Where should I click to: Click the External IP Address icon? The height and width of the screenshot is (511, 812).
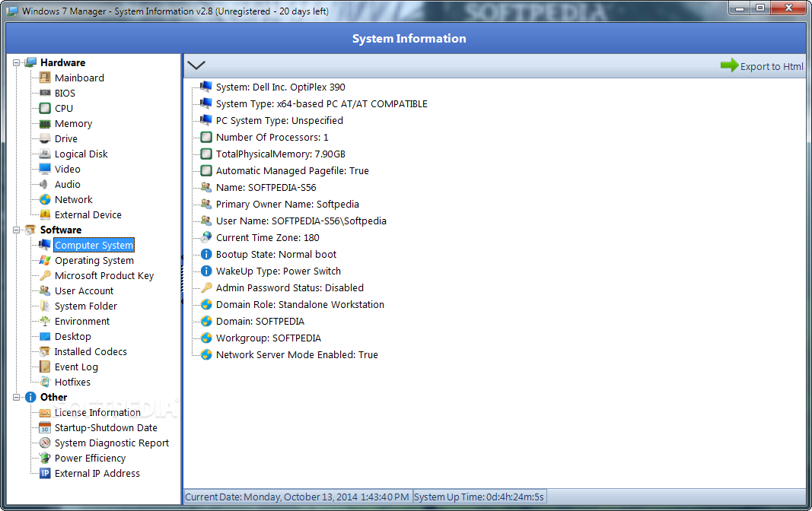(45, 473)
